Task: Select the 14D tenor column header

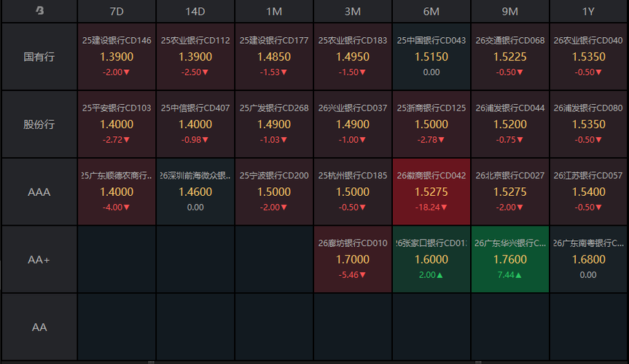Action: tap(195, 11)
